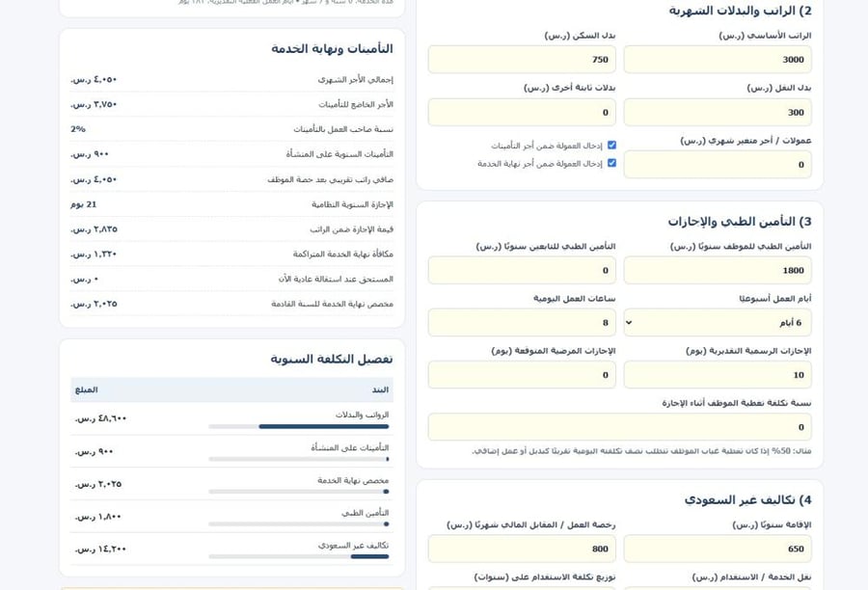Click the رخصة العمل / المقابل المالي field
Image resolution: width=868 pixels, height=590 pixels.
pyautogui.click(x=522, y=549)
